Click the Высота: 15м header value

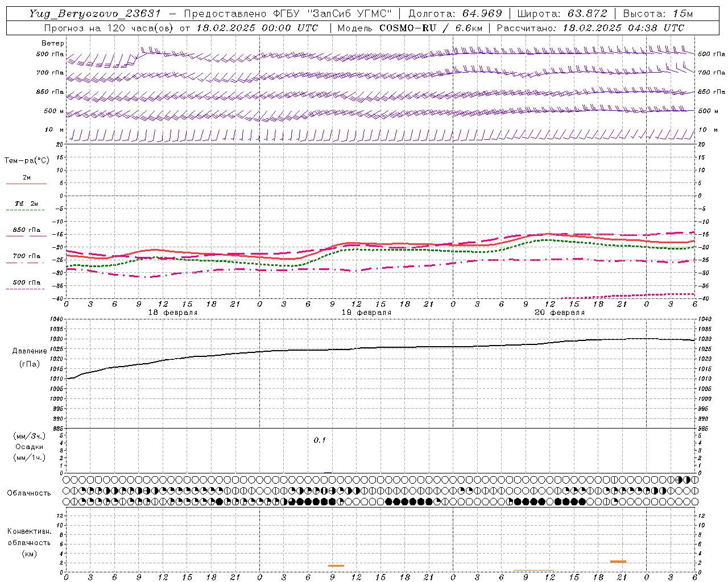pyautogui.click(x=658, y=14)
